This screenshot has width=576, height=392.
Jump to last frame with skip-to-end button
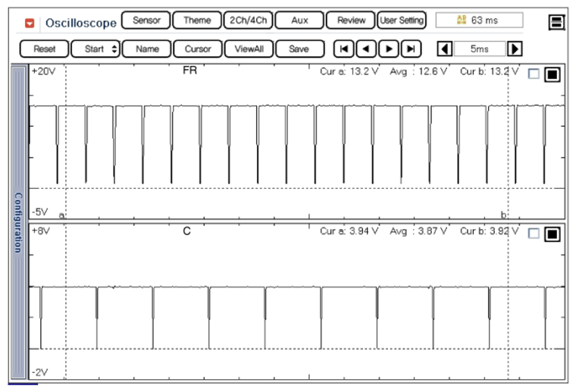click(410, 49)
